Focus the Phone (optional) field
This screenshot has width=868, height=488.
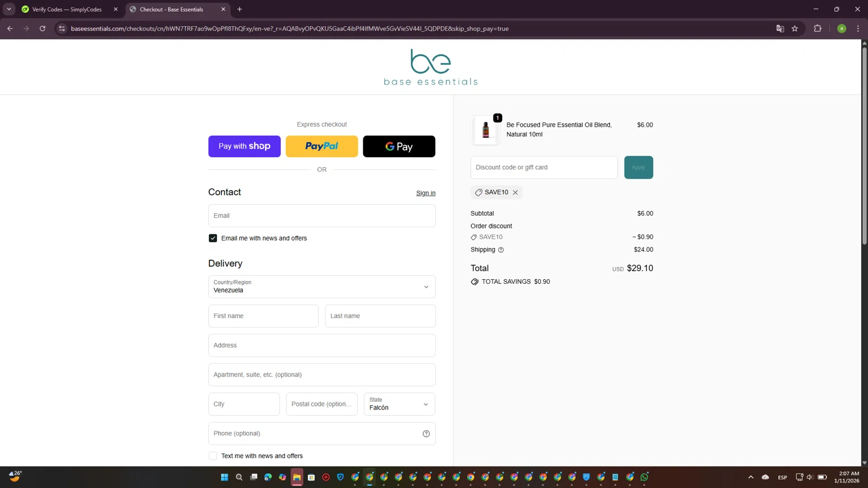[x=322, y=434]
